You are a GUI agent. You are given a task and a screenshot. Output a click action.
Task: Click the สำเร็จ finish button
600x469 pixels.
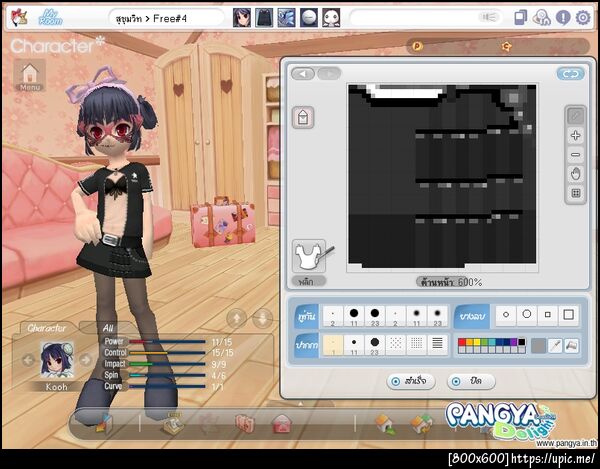click(411, 381)
